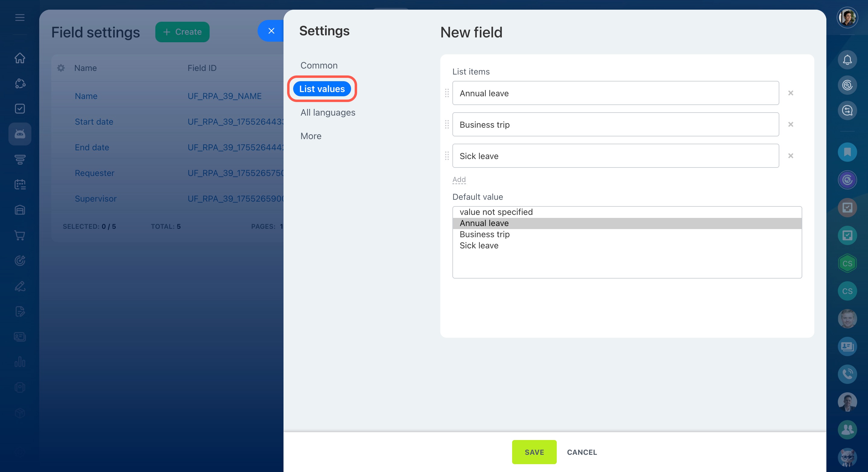Screen dimensions: 868x472
Task: Delete the Sick leave list item
Action: tap(790, 156)
